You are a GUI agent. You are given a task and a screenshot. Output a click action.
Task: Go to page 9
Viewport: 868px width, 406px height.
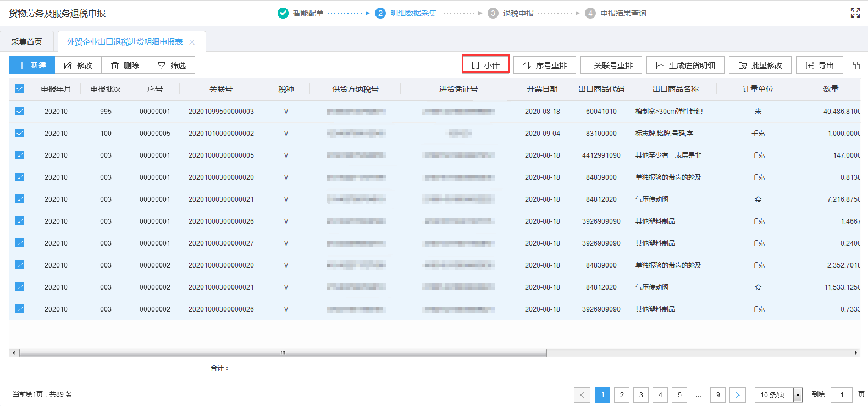(718, 394)
